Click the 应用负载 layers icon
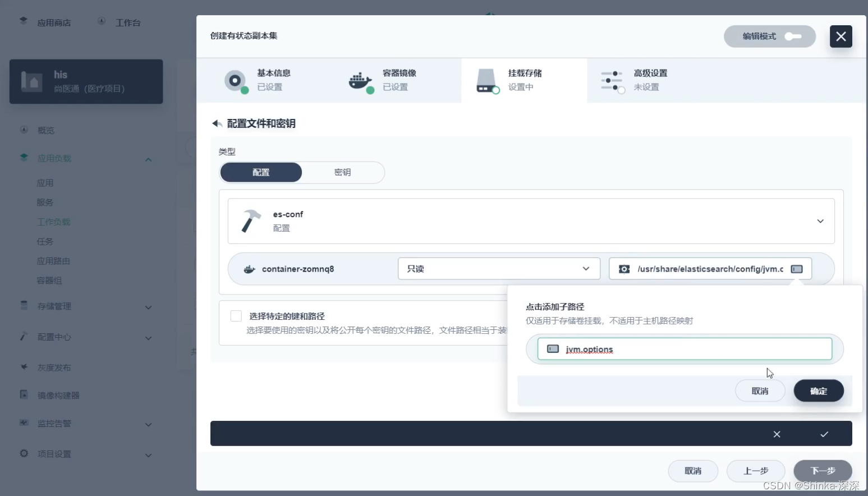Image resolution: width=868 pixels, height=496 pixels. pyautogui.click(x=24, y=158)
